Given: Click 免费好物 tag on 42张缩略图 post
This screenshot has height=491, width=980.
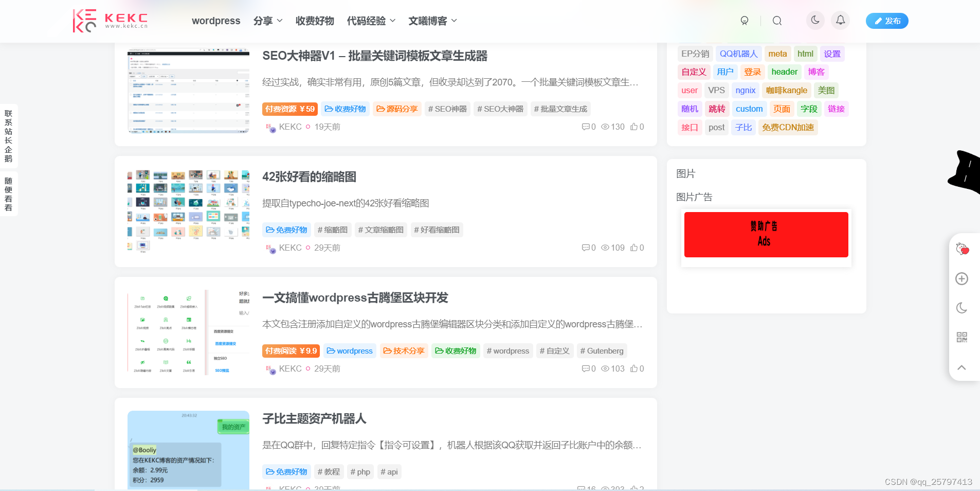Looking at the screenshot, I should point(286,230).
